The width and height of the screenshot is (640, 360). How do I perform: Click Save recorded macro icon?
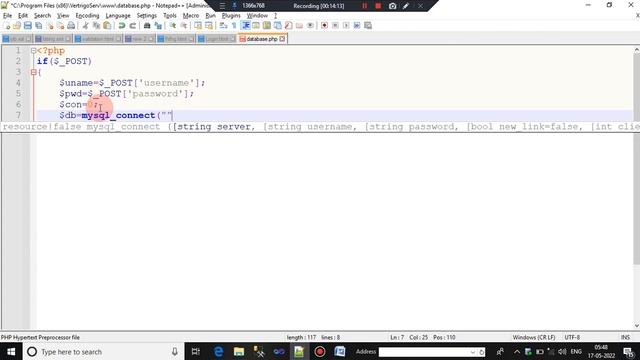point(367,25)
